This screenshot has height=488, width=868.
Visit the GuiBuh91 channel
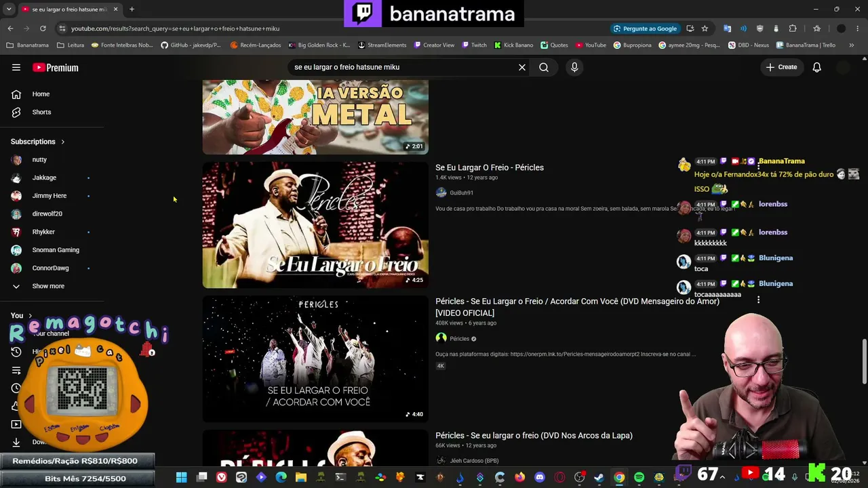pos(461,192)
